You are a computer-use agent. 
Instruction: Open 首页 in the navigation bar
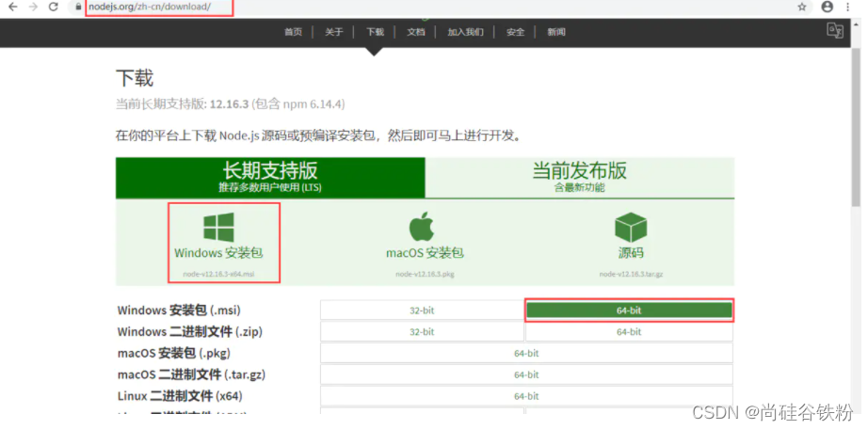[x=294, y=32]
